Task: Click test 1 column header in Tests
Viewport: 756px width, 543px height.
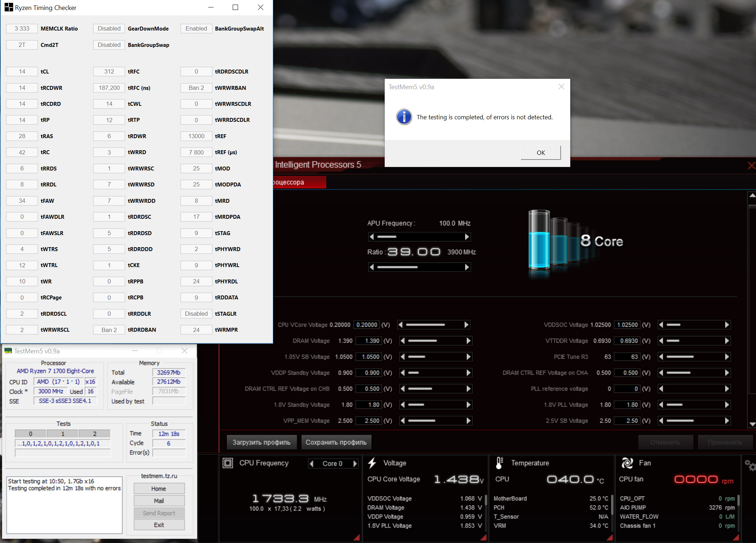Action: point(63,434)
